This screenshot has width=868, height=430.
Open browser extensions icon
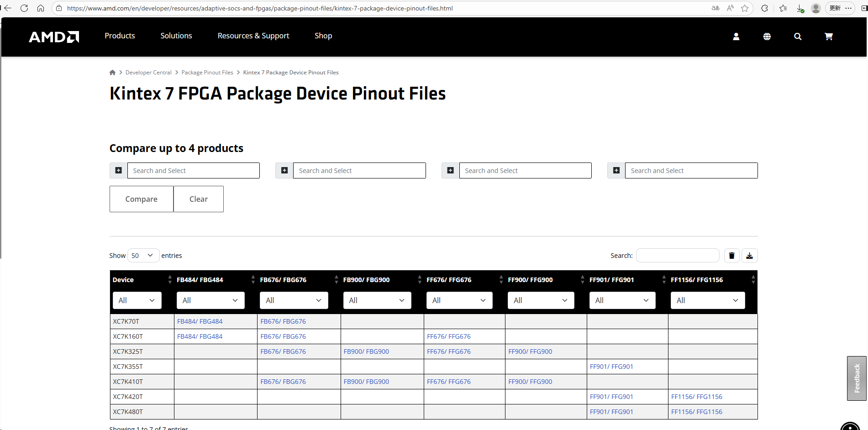pyautogui.click(x=764, y=8)
